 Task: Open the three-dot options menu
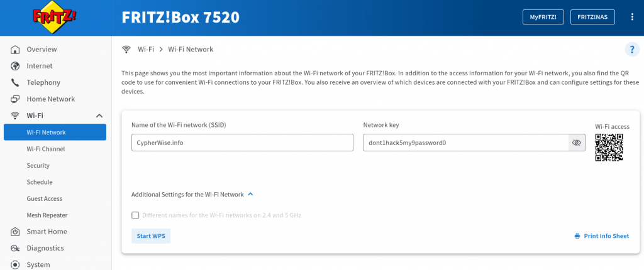tap(632, 17)
